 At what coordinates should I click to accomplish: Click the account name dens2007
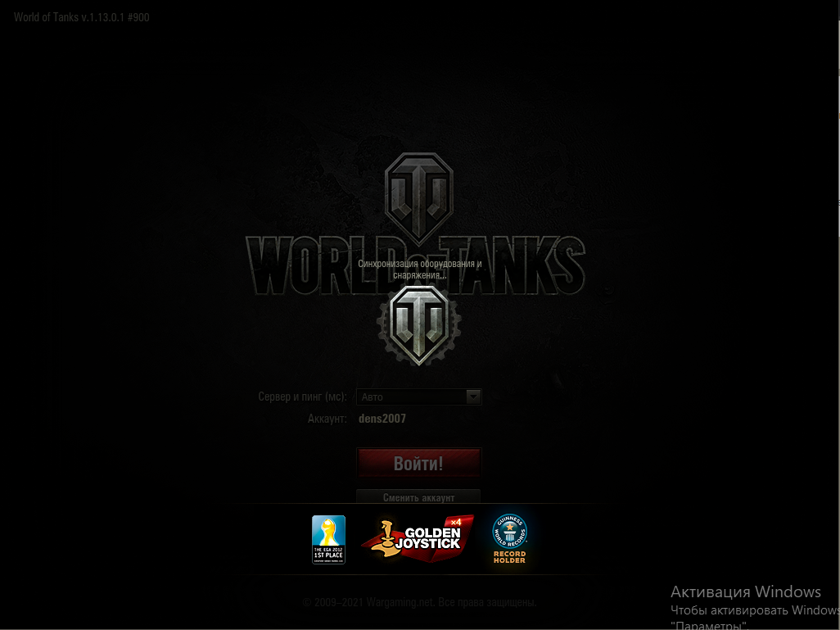tap(382, 419)
